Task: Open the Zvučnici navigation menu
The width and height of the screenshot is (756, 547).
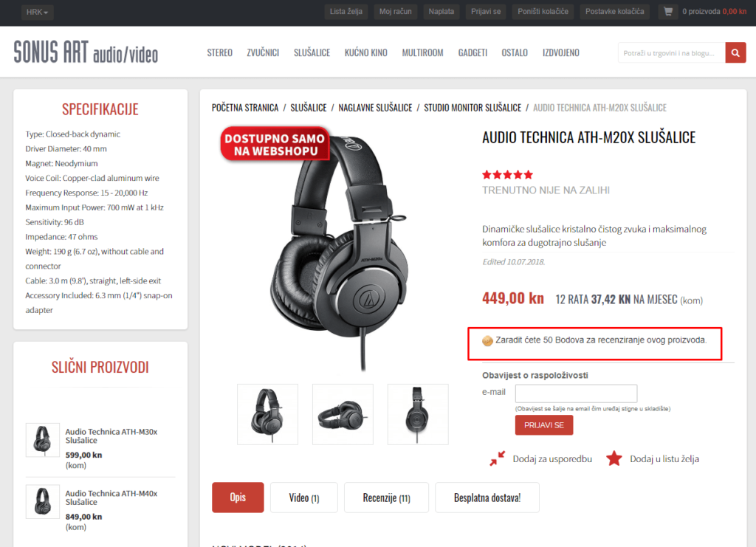Action: coord(263,52)
